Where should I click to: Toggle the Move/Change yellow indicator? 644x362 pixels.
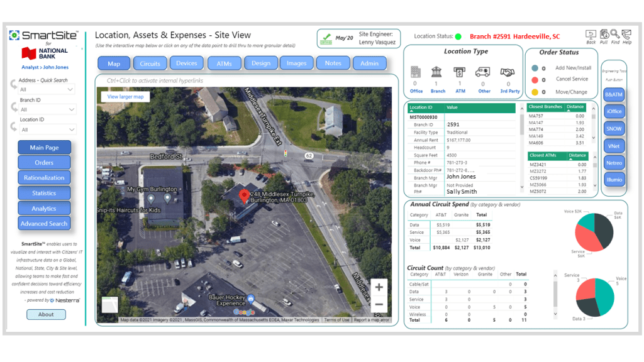point(535,92)
